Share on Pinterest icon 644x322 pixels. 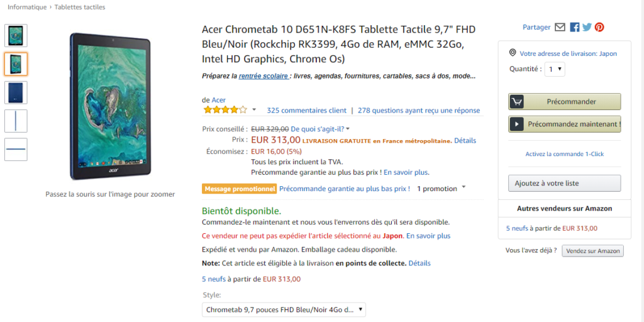(599, 28)
